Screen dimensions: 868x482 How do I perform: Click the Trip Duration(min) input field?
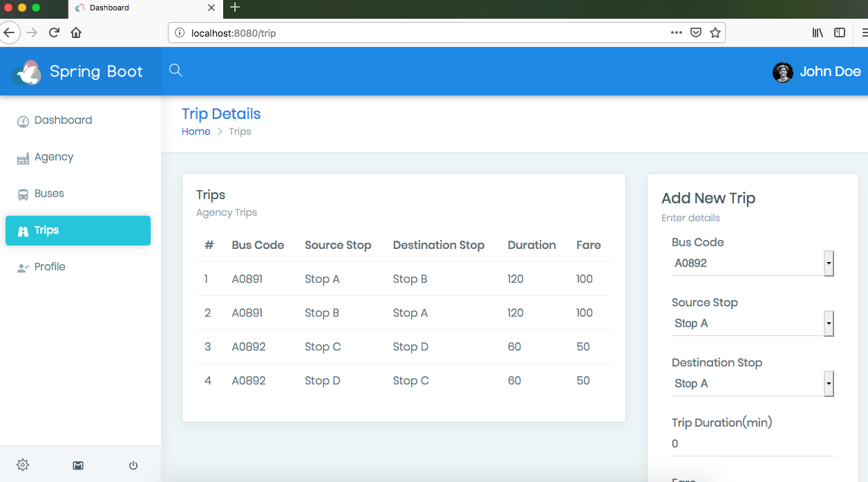click(x=753, y=444)
